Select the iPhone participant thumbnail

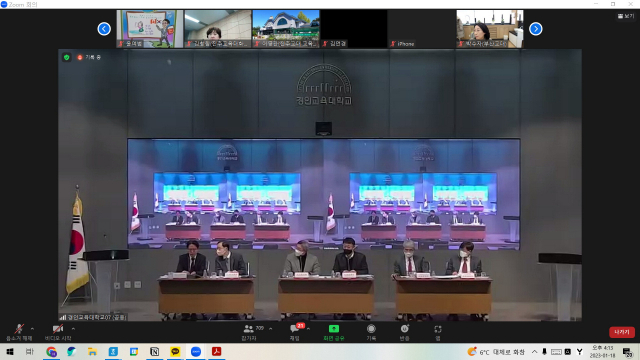422,29
